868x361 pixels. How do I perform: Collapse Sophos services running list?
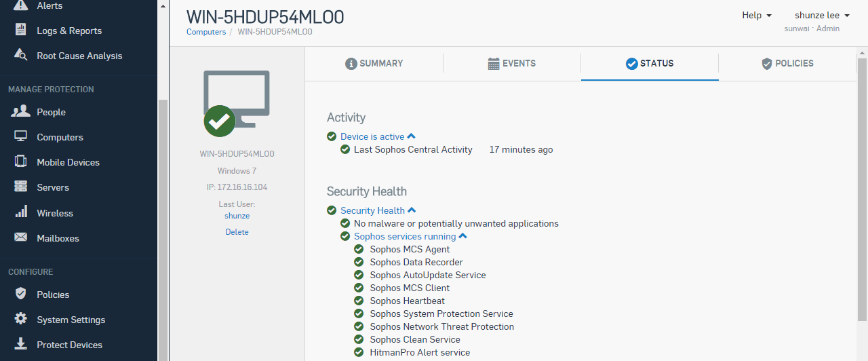[462, 236]
